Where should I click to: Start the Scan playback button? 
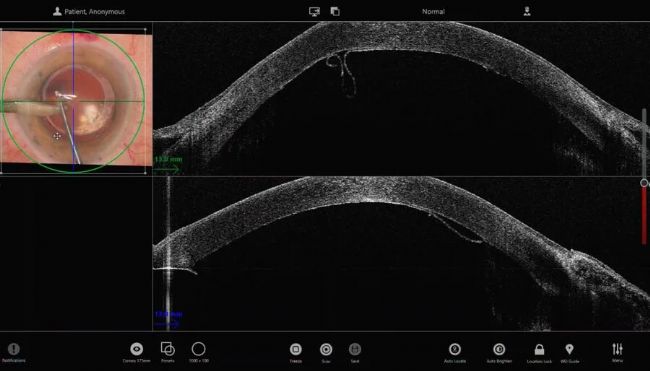326,349
